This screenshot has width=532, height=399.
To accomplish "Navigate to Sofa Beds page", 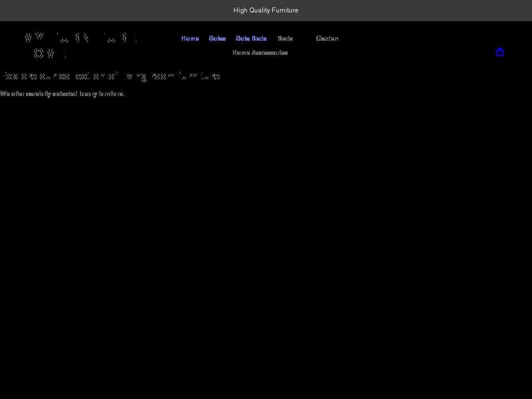I will (251, 38).
